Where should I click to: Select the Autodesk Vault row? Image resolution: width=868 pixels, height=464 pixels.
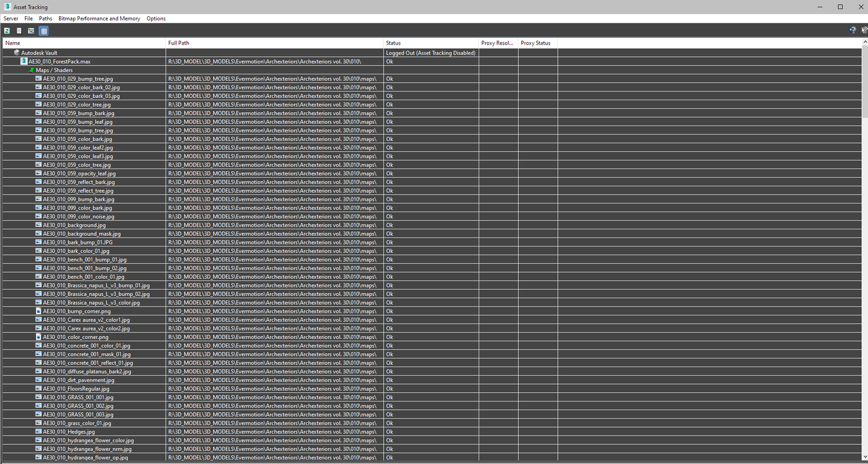point(432,53)
